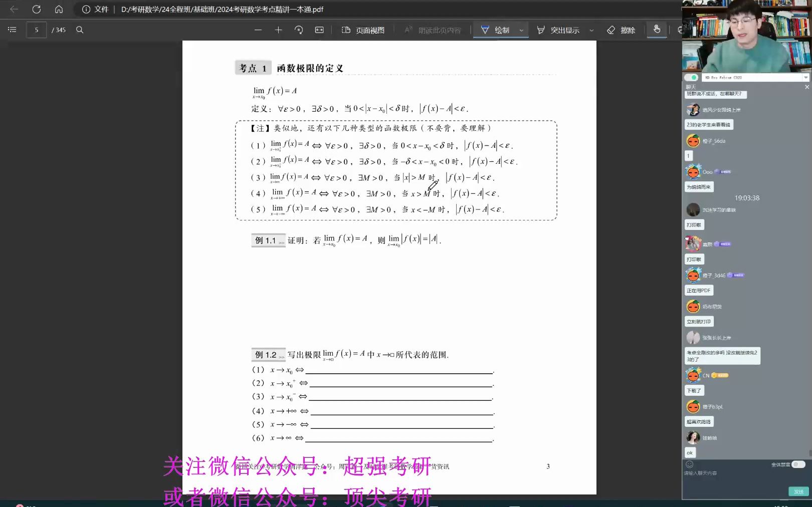The width and height of the screenshot is (812, 507).
Task: Select the 绘制 draw tool
Action: (x=495, y=30)
